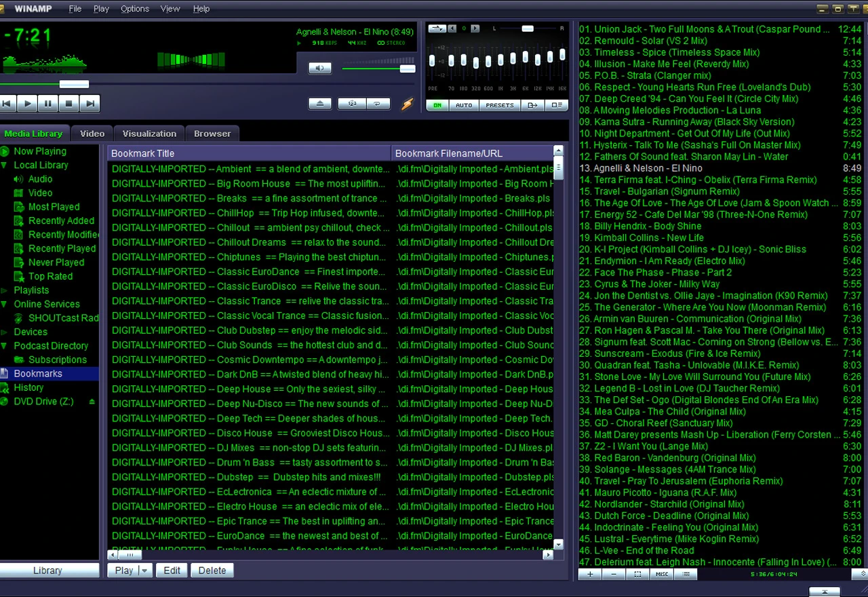
Task: Eject the DVD Drive (Z:)
Action: (92, 402)
